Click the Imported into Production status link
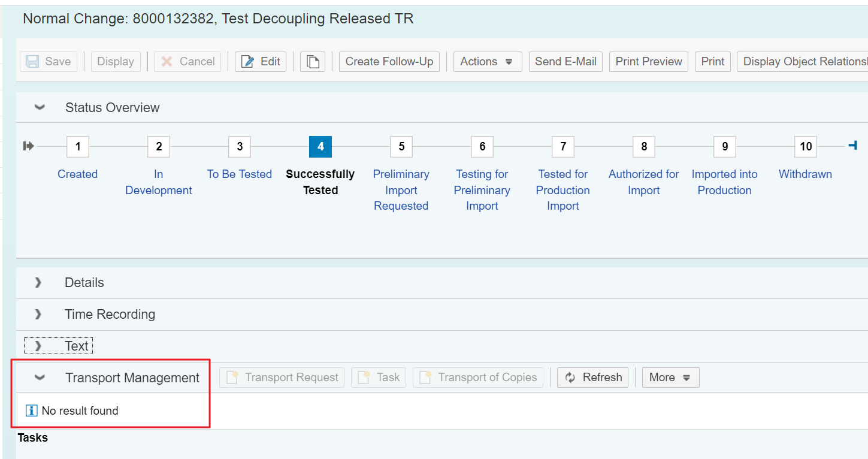The height and width of the screenshot is (459, 868). [x=724, y=182]
